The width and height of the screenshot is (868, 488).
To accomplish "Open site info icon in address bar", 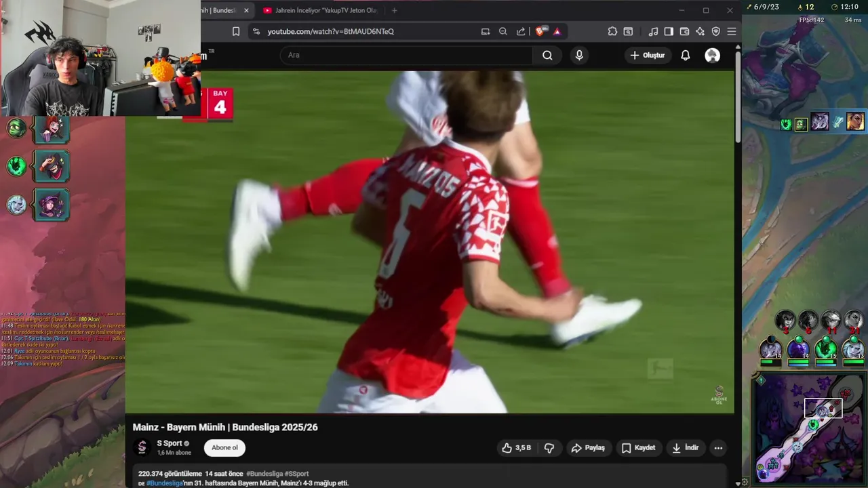I will point(256,31).
